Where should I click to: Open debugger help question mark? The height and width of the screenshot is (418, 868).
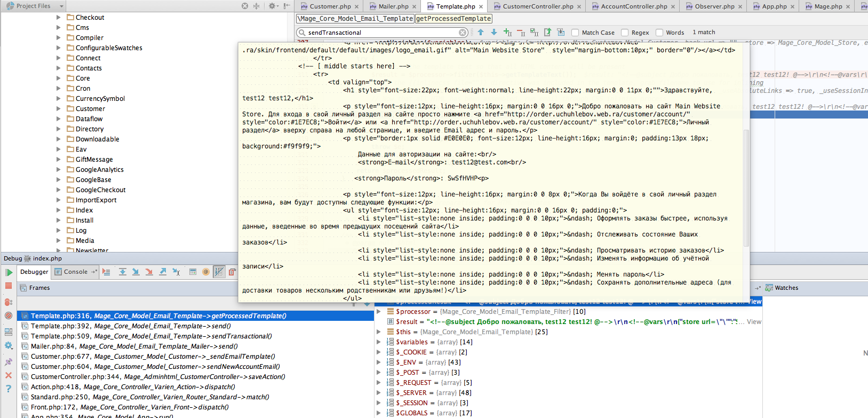click(9, 389)
